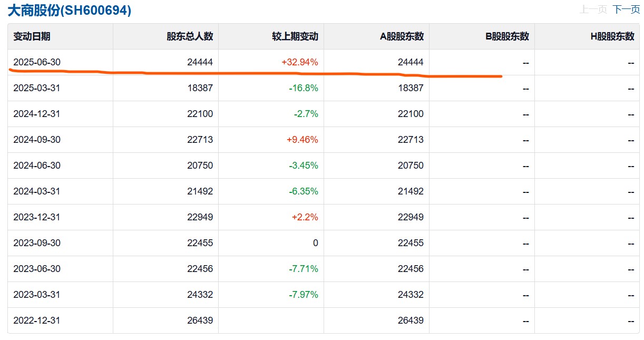Click the B股股东数 column header
Screen dimensions: 644x340
pyautogui.click(x=508, y=36)
